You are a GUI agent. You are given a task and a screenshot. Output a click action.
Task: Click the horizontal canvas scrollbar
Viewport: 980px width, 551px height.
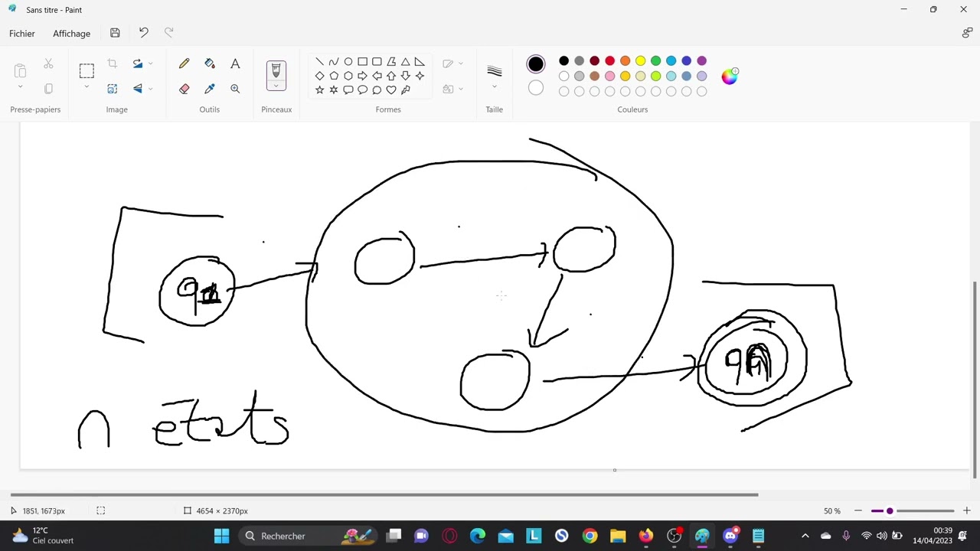(384, 494)
